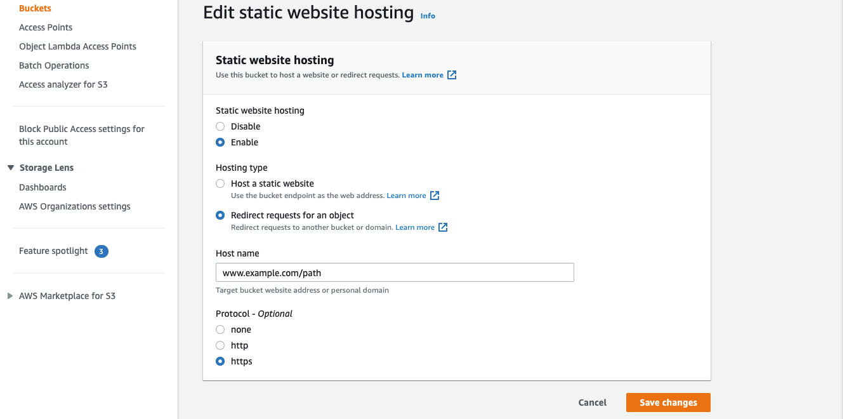Select the Enable radio button
868x419 pixels.
tap(220, 142)
